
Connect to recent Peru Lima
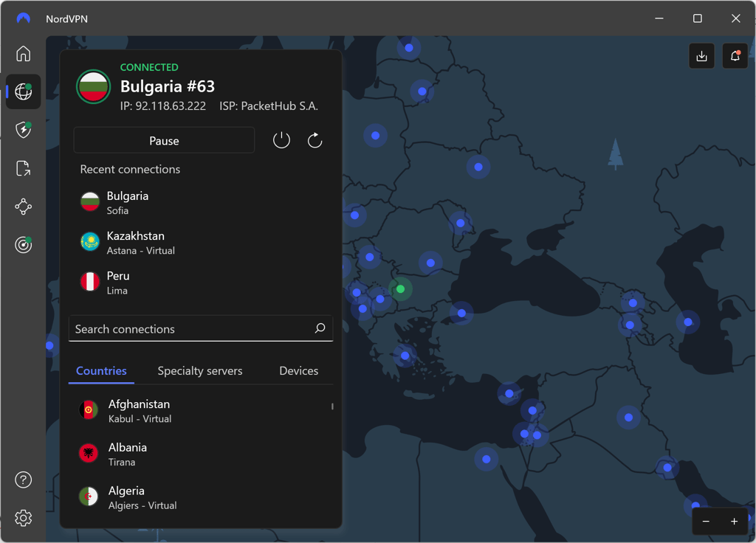[201, 283]
